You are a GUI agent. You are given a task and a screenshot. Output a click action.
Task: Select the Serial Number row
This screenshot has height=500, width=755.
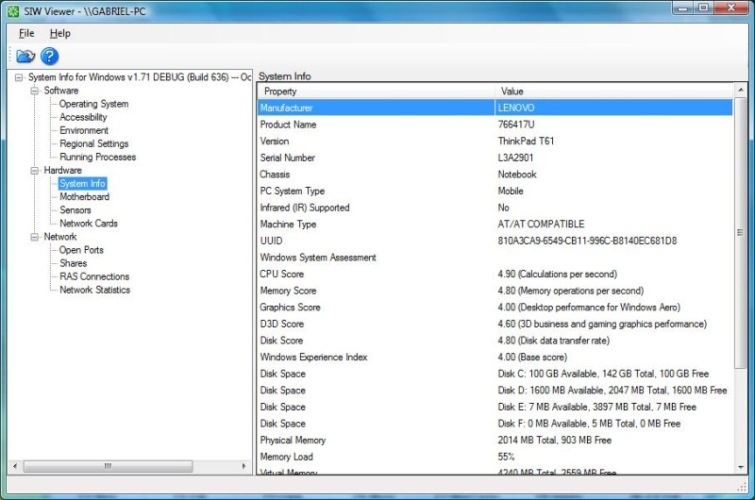coord(288,158)
